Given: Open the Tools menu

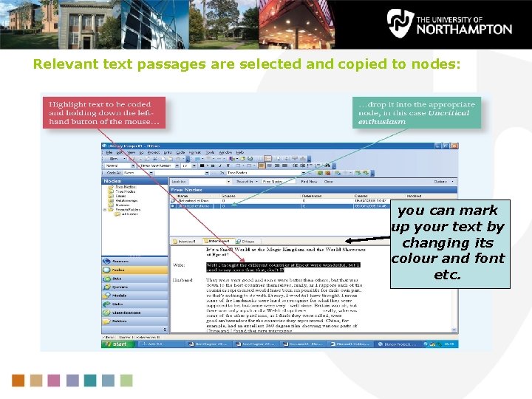Looking at the screenshot, I should point(210,152).
